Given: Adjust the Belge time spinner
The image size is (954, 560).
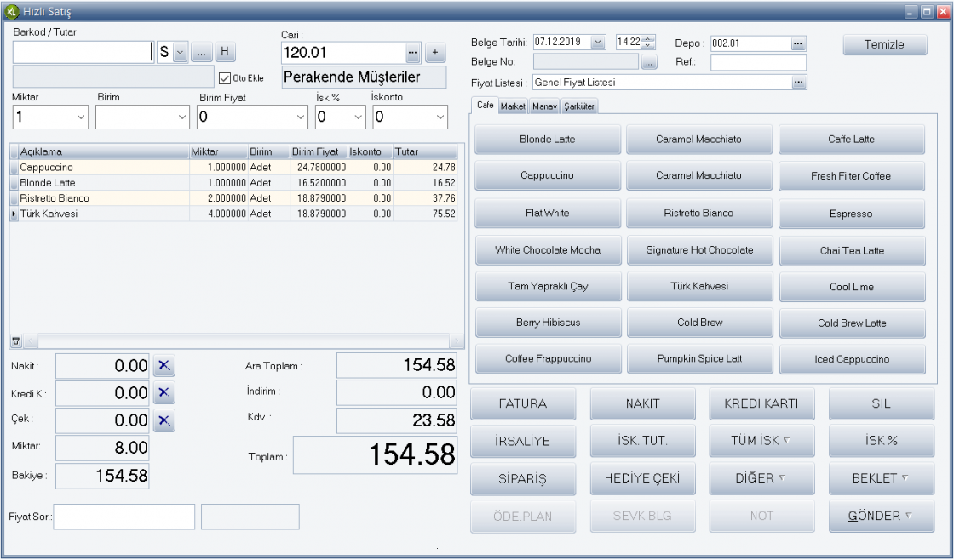Looking at the screenshot, I should coord(648,42).
